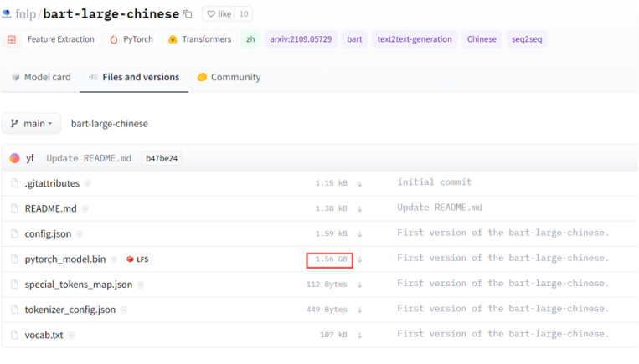
Task: Select the PyTorch tag
Action: tap(131, 39)
